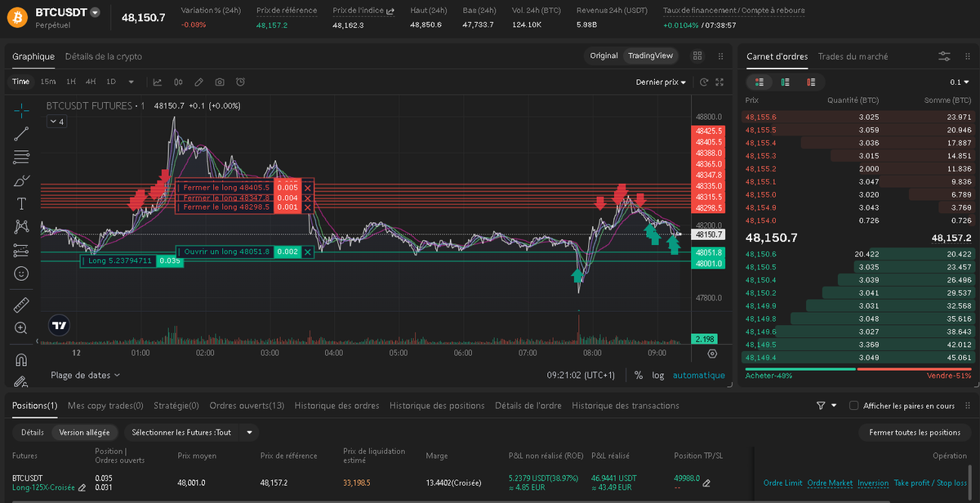Open positions filter funnel dropdown

point(826,406)
